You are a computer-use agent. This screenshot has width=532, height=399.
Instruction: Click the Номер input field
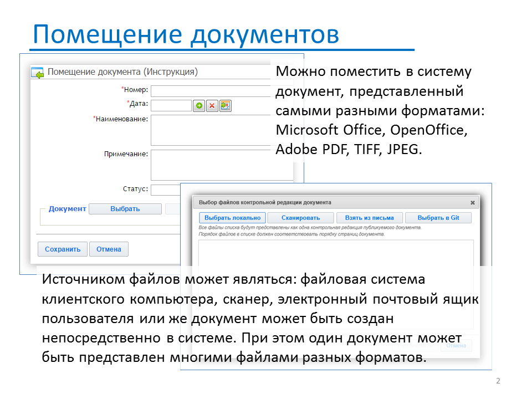tap(211, 91)
